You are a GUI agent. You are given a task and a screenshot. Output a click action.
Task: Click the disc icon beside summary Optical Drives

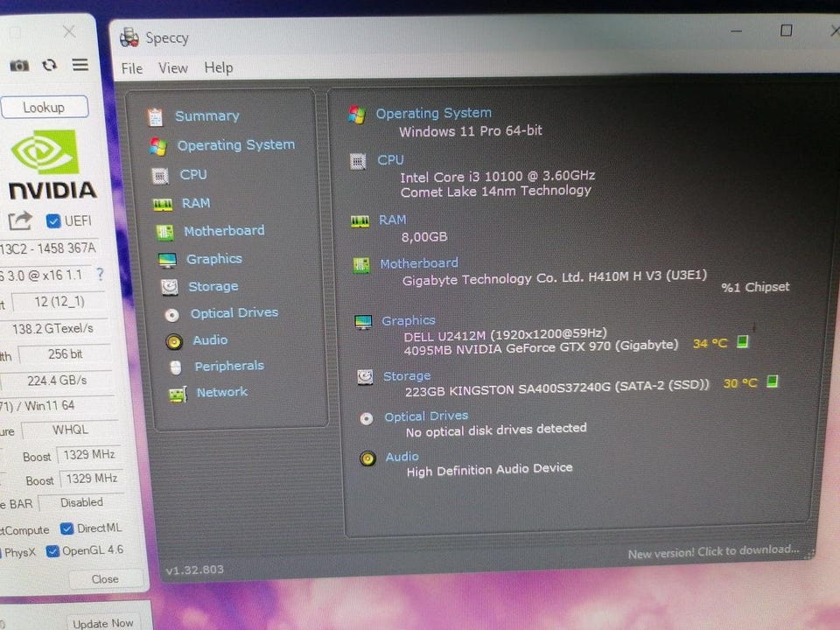click(x=367, y=418)
